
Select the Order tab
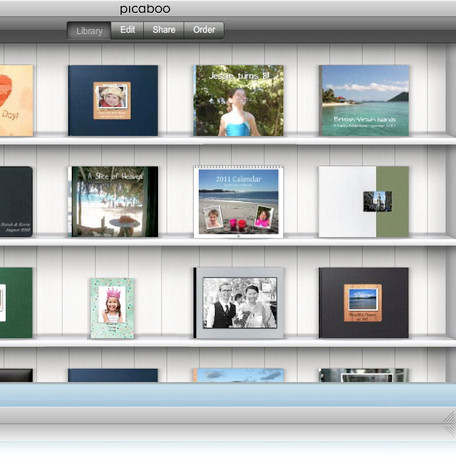pos(204,30)
